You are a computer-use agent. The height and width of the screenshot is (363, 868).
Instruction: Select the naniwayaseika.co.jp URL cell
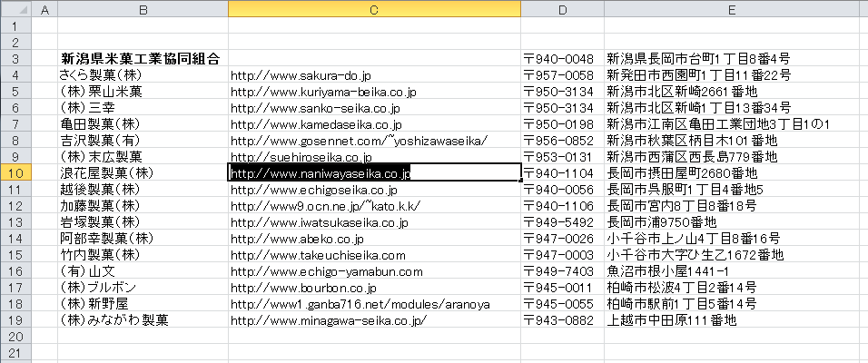click(374, 173)
